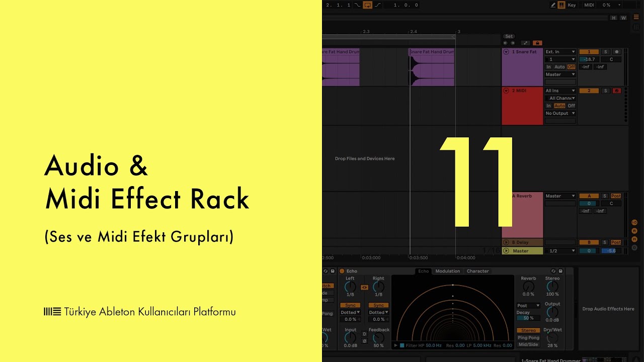Arm the 1 Snare Fat track for recording

[x=617, y=52]
